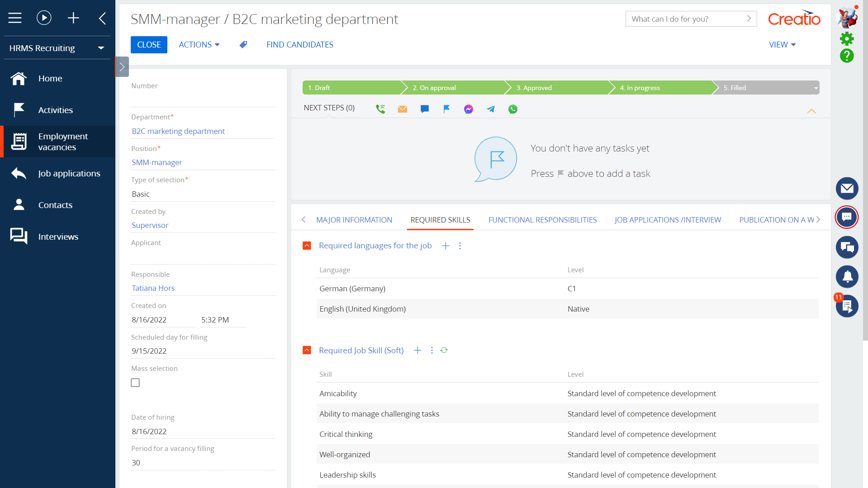Switch to the Functional Responsibilities tab

(542, 220)
